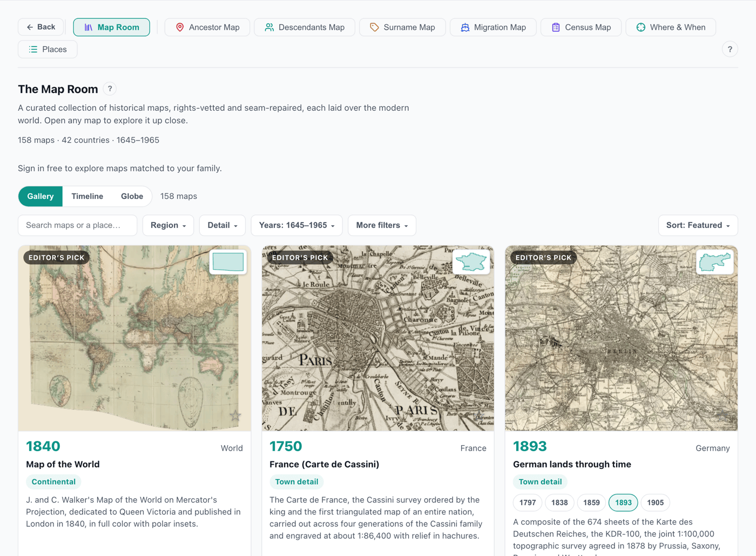Expand the Detail filter dropdown
Viewport: 756px width, 556px height.
pos(222,225)
